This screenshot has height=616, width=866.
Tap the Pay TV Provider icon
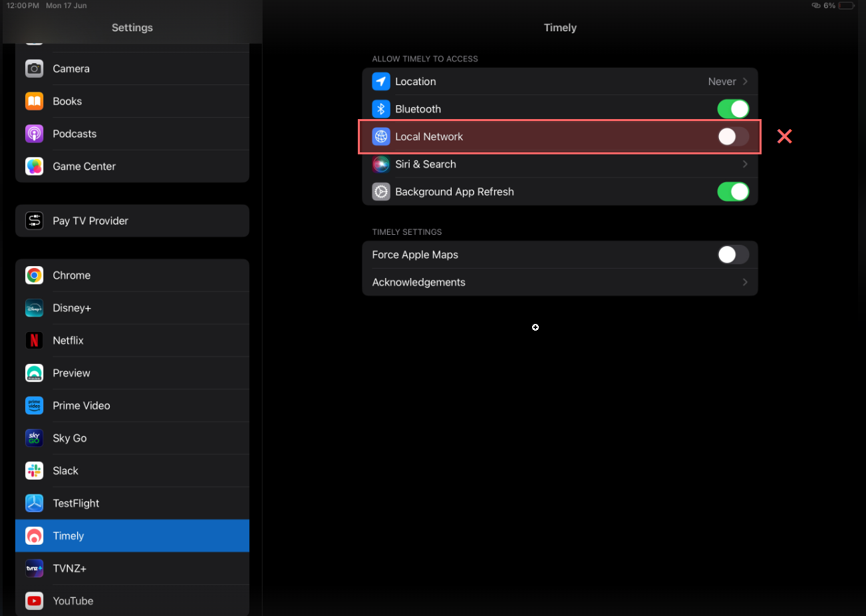(x=35, y=221)
